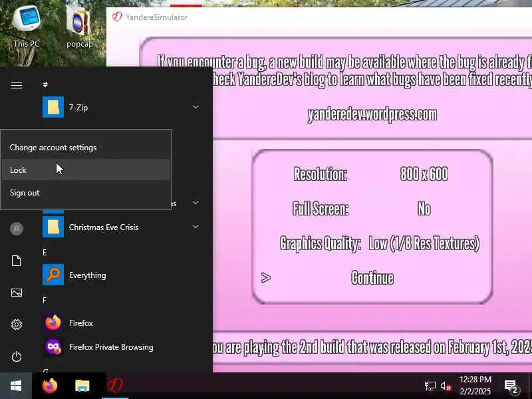Open the Christmas Eve Crisis folder icon

coord(53,227)
